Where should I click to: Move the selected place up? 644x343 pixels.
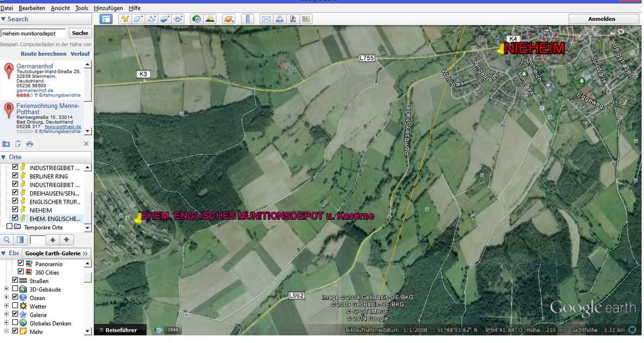(53, 240)
